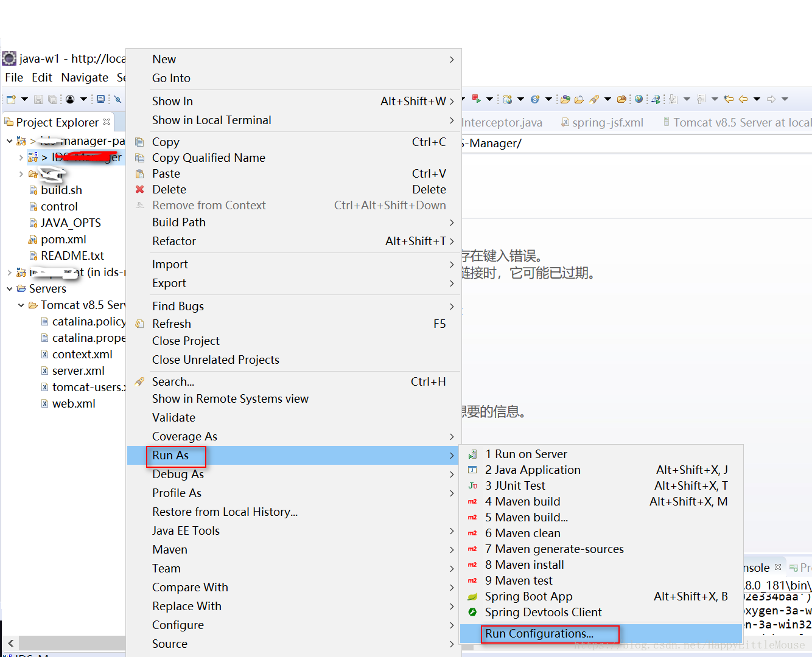Choose Maven clean from the submenu
The image size is (812, 657).
pos(601,533)
